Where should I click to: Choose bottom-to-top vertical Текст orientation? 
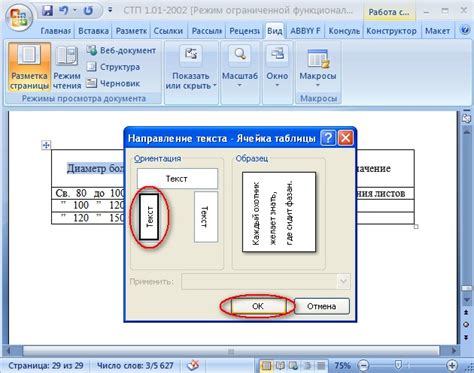pyautogui.click(x=149, y=217)
